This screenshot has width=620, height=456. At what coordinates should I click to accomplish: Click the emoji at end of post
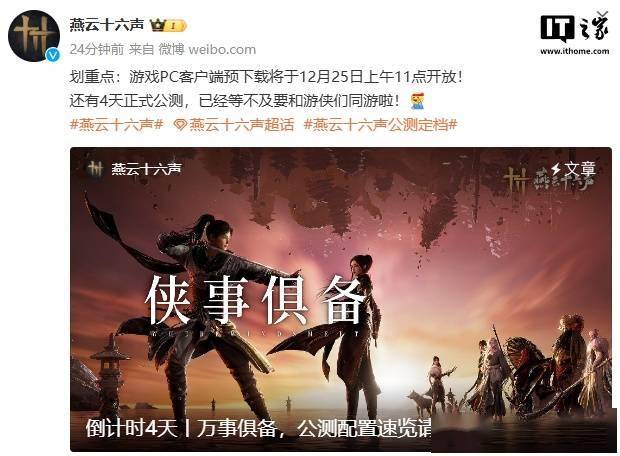[x=417, y=101]
